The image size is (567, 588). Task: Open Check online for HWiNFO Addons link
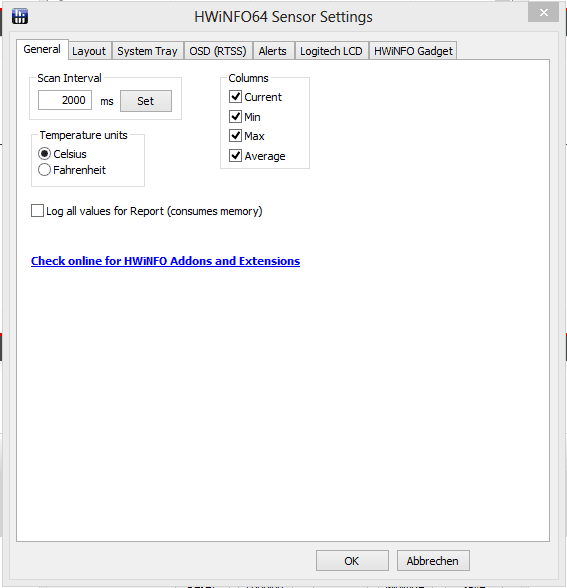(165, 261)
